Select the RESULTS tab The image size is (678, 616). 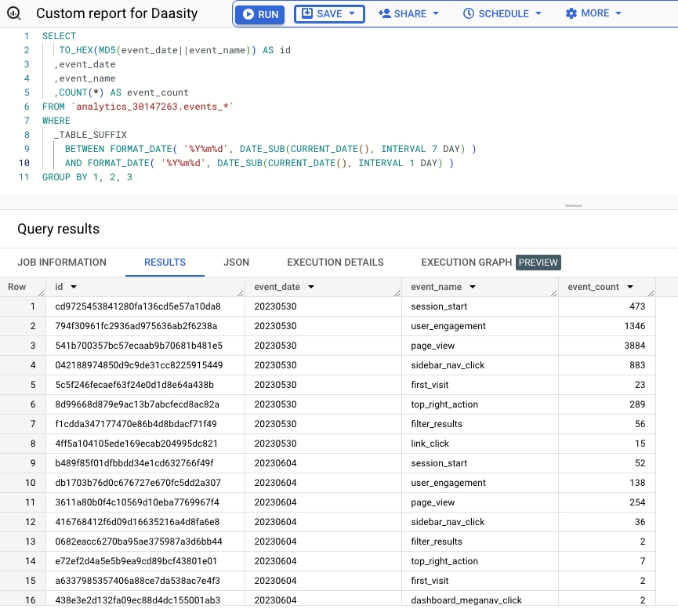coord(165,263)
